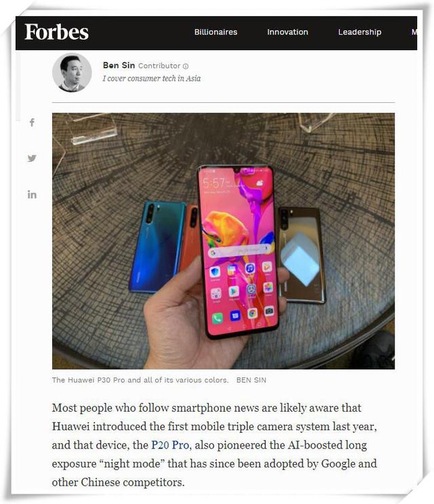Share the article on LinkedIn
Screen dimensions: 434x504
[32, 194]
